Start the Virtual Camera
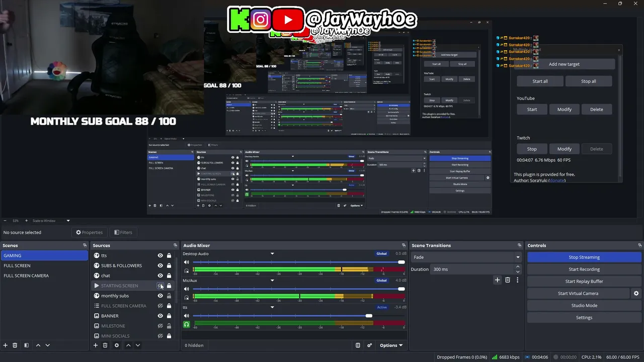Screen dimensions: 644x362 (x=578, y=294)
